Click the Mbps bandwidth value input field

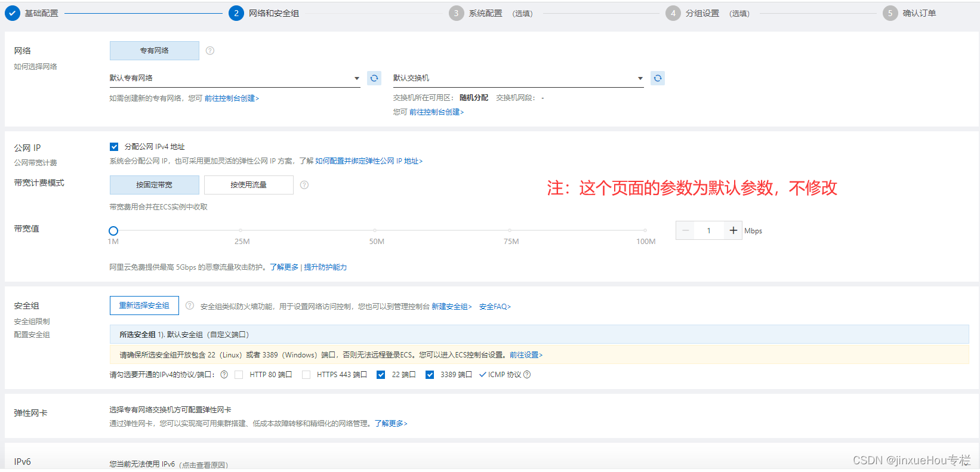[709, 230]
